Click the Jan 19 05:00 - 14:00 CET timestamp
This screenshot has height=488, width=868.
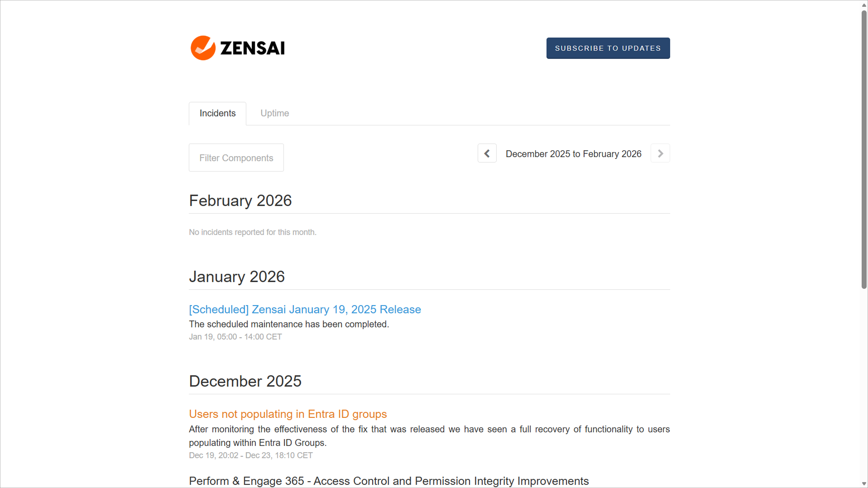click(x=235, y=337)
